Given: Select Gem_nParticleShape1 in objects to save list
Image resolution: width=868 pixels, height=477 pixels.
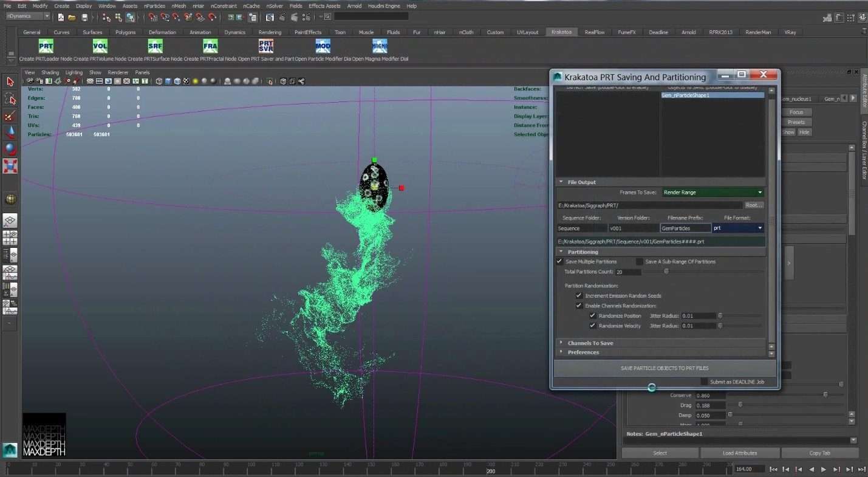Looking at the screenshot, I should coord(713,95).
